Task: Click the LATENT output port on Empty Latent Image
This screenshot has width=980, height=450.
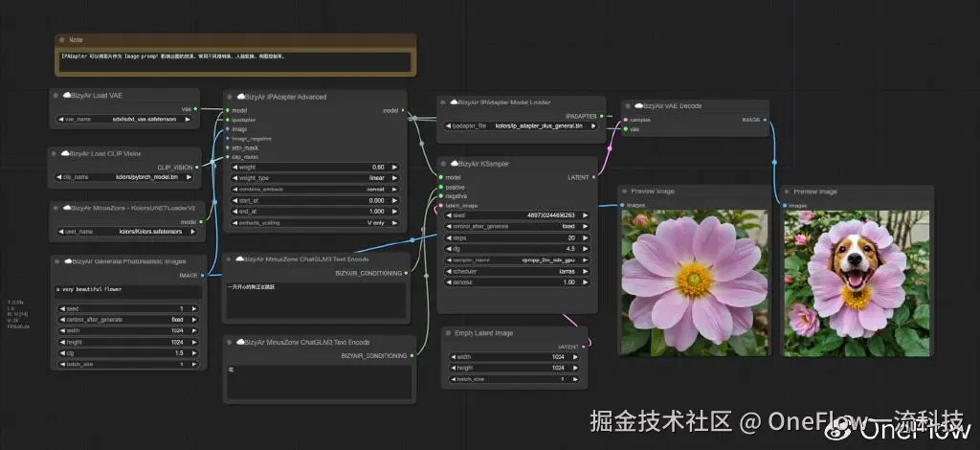Action: [x=583, y=347]
